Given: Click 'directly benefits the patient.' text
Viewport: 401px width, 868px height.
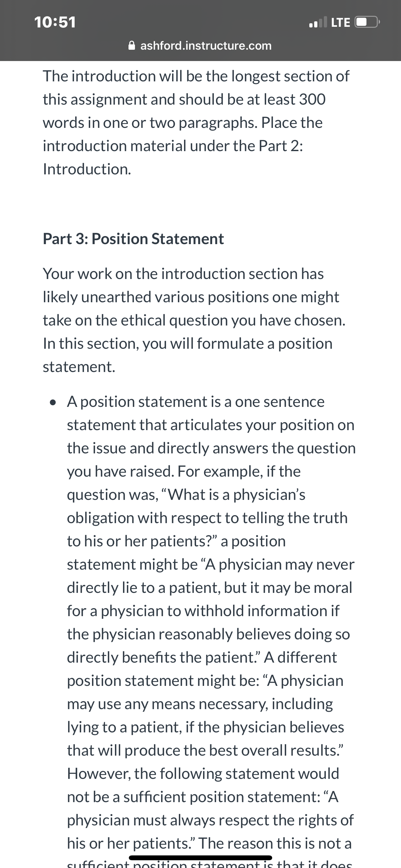Looking at the screenshot, I should tap(164, 657).
